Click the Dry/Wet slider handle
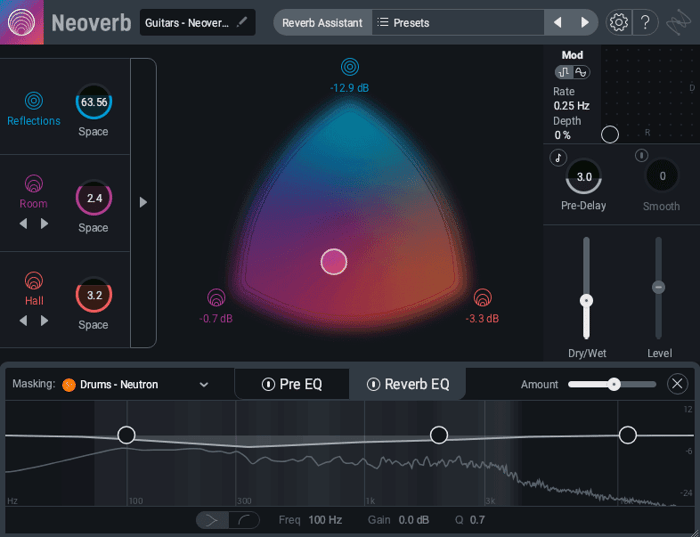The height and width of the screenshot is (537, 700). pyautogui.click(x=586, y=300)
